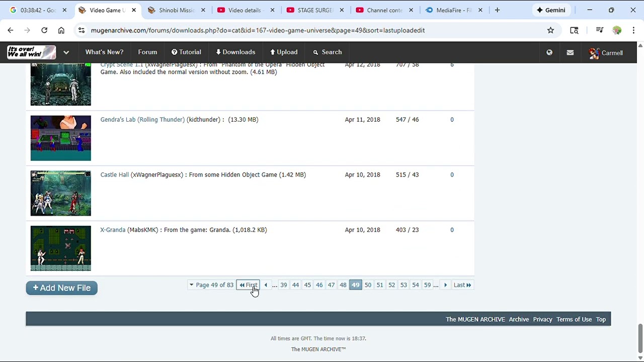Open Chrome three-dot menu
Image resolution: width=644 pixels, height=362 pixels.
point(633,30)
